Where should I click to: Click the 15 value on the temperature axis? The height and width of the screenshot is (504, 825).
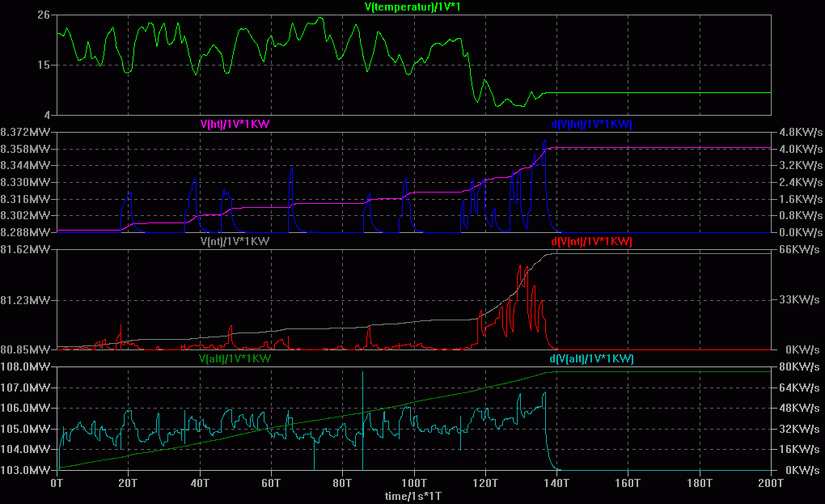44,65
